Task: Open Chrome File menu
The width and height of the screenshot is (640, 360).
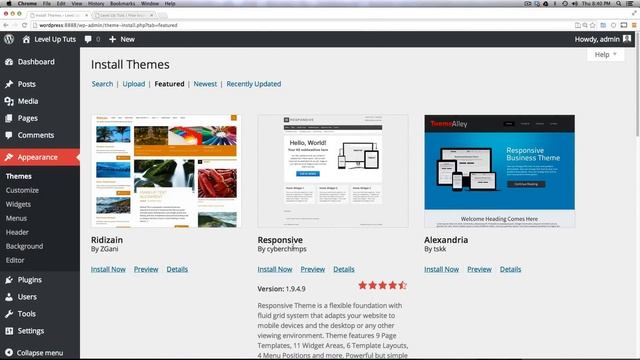Action: point(47,4)
